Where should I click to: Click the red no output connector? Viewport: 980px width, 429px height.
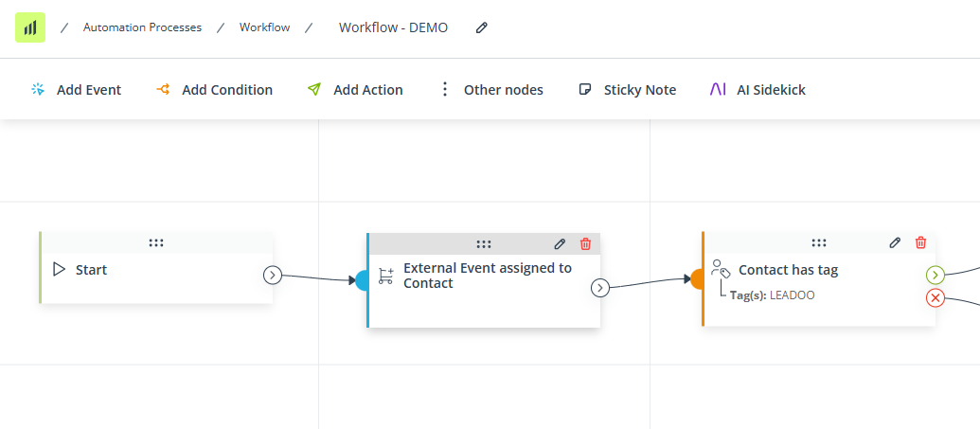(x=935, y=297)
